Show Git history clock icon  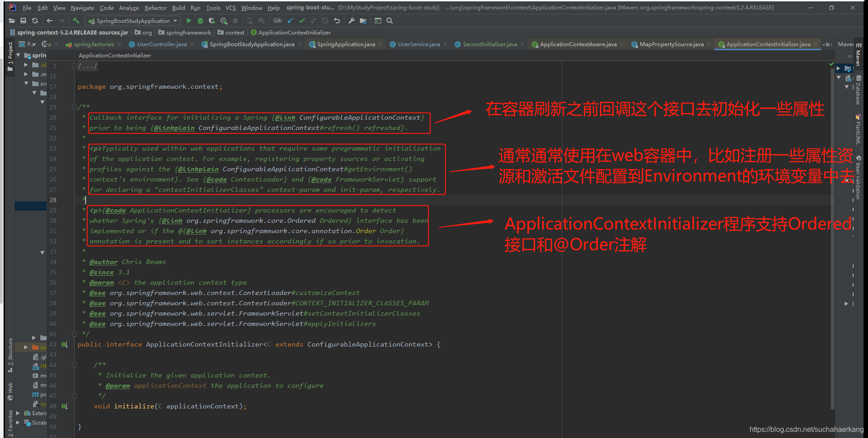pos(325,21)
